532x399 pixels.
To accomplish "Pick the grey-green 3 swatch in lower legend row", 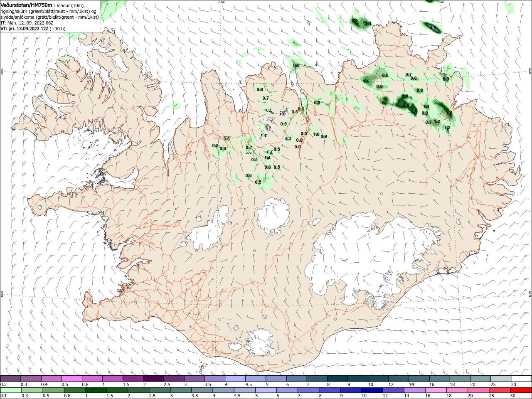I will [x=181, y=390].
